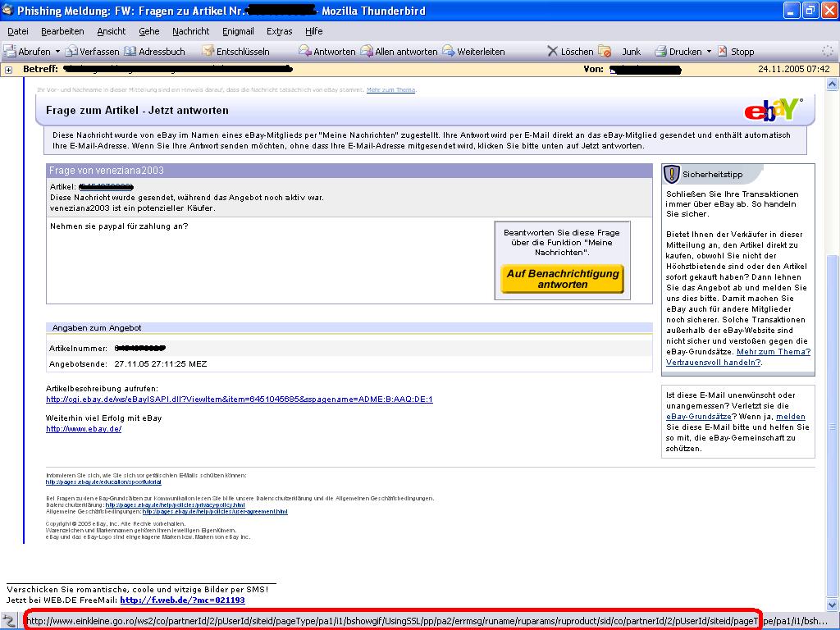Click the Antworten reply button
Image resolution: width=840 pixels, height=630 pixels.
coord(326,52)
